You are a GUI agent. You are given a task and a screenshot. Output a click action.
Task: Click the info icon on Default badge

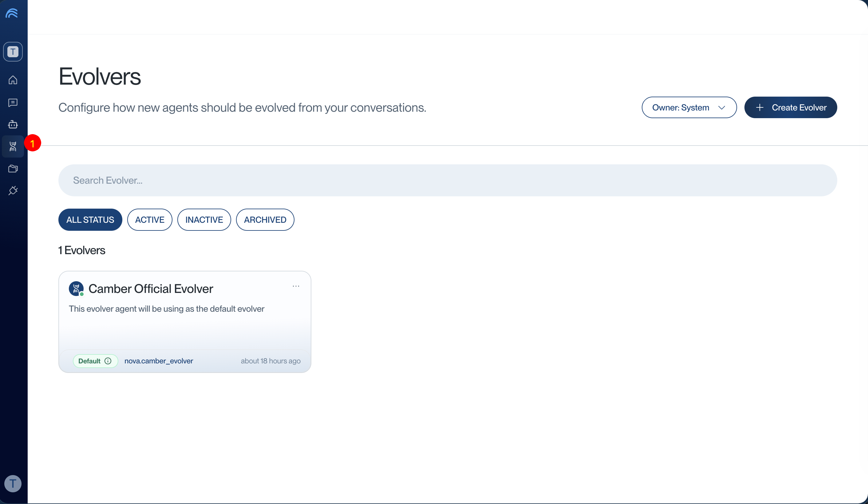[x=108, y=361]
